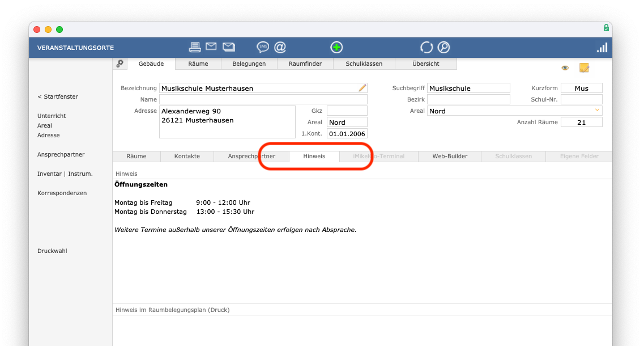Click the italic Weitere Termine sentence

pos(235,230)
